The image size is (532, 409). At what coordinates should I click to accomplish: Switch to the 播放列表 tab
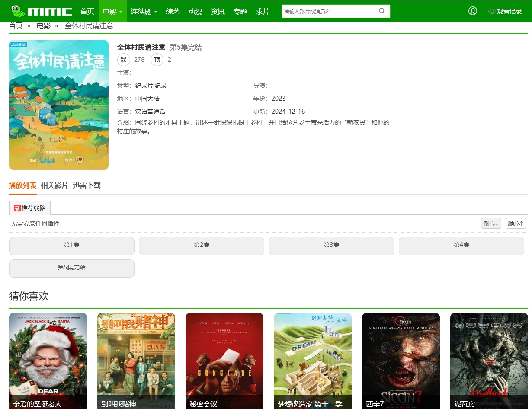pyautogui.click(x=23, y=185)
